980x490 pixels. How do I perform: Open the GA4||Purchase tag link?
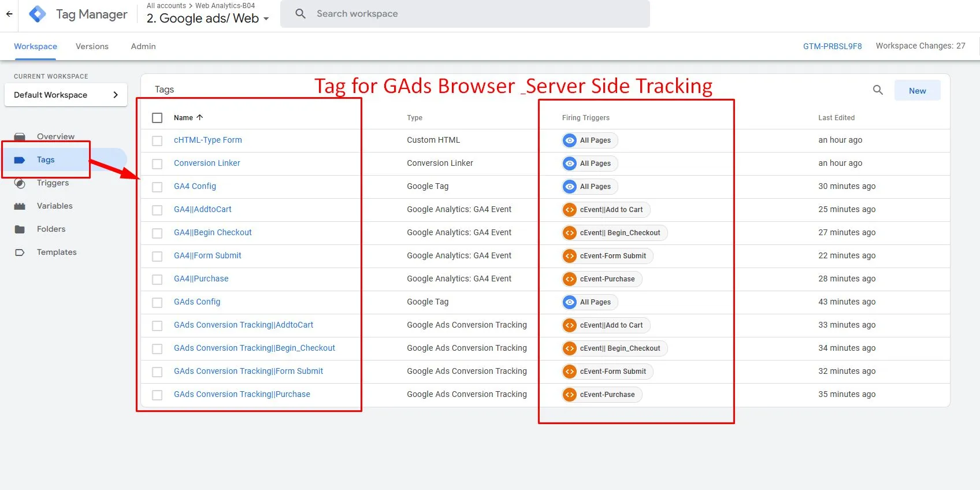pyautogui.click(x=201, y=279)
